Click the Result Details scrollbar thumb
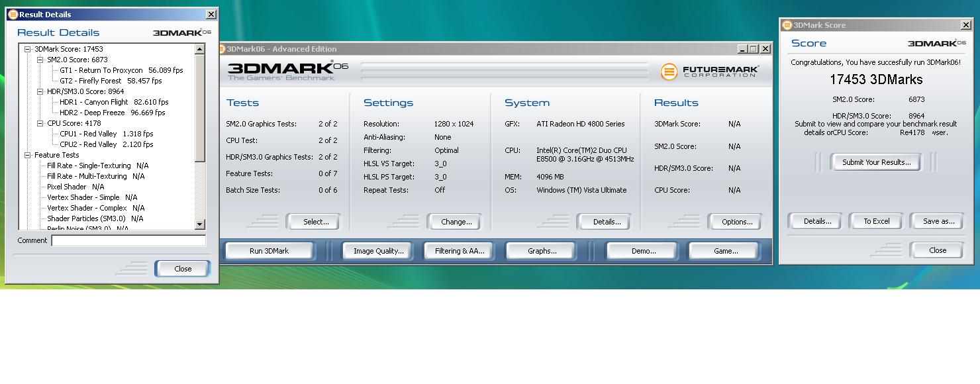 [x=200, y=108]
